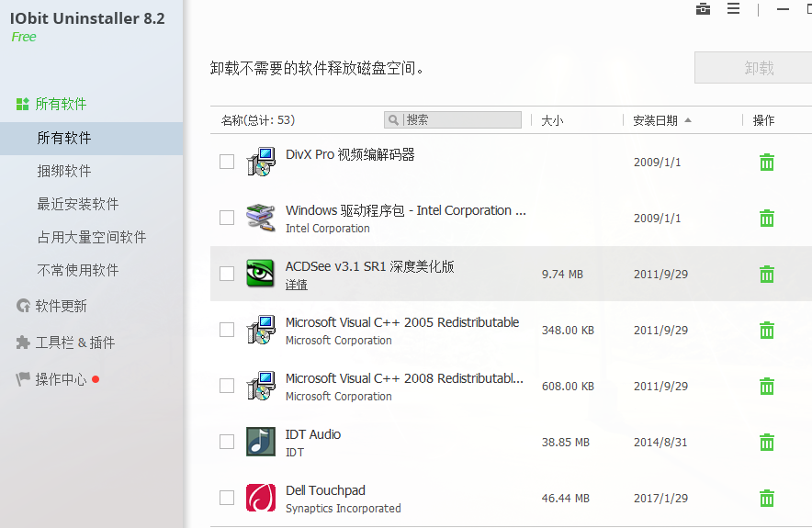Viewport: 812px width, 528px height.
Task: Click the ACDSee green eye icon
Action: click(x=261, y=274)
